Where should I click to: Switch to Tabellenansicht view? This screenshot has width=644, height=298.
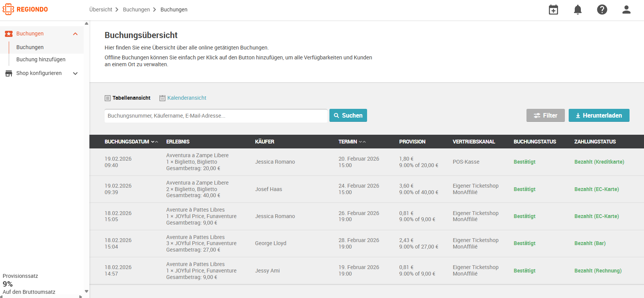click(131, 98)
